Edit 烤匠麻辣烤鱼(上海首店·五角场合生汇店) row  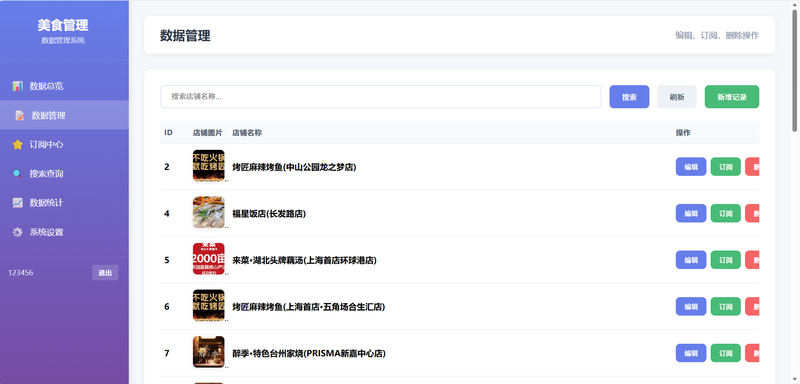pyautogui.click(x=691, y=306)
